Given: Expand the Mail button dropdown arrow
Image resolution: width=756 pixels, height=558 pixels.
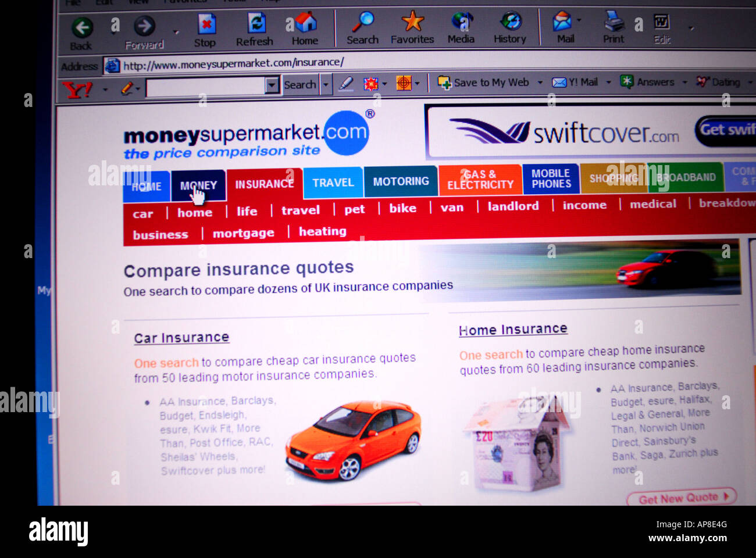Looking at the screenshot, I should pos(579,20).
